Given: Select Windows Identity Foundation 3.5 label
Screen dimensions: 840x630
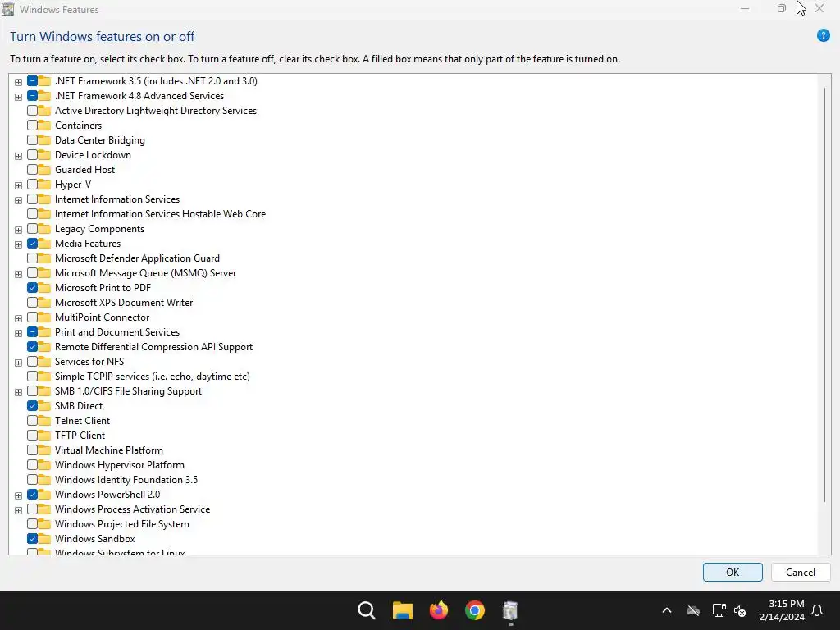Looking at the screenshot, I should (x=126, y=479).
